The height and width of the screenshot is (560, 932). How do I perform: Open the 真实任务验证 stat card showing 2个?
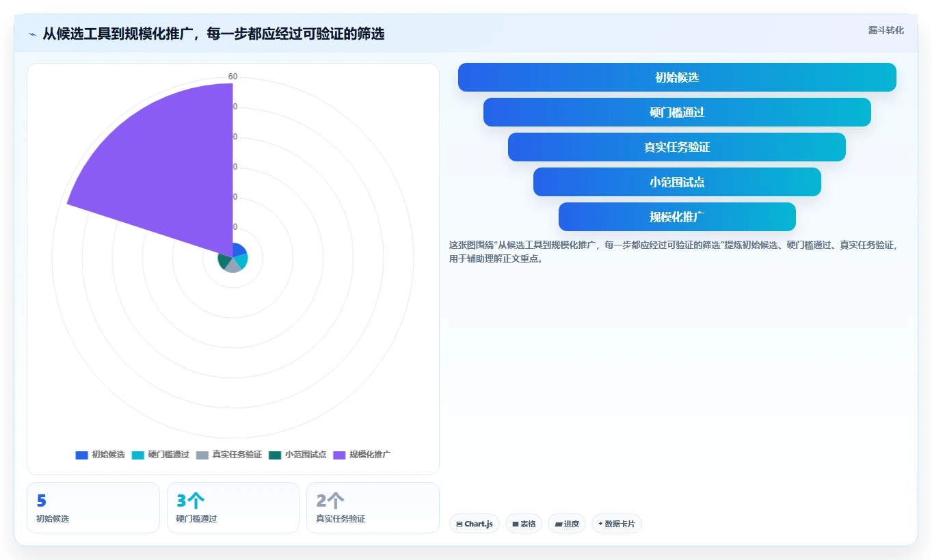[x=373, y=507]
